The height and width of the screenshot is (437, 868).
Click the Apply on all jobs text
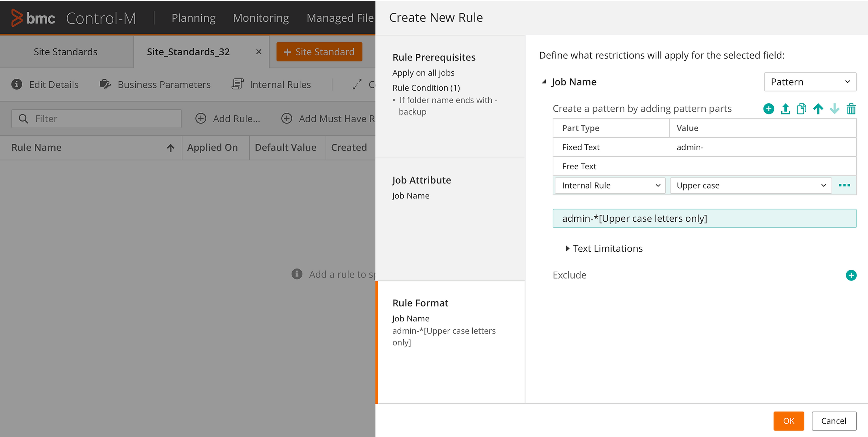pyautogui.click(x=423, y=73)
